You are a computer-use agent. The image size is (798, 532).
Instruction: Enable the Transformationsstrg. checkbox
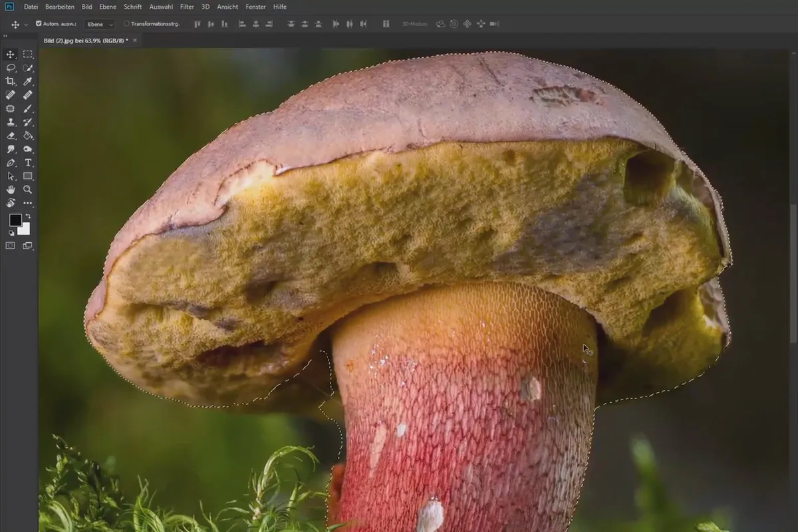(127, 24)
